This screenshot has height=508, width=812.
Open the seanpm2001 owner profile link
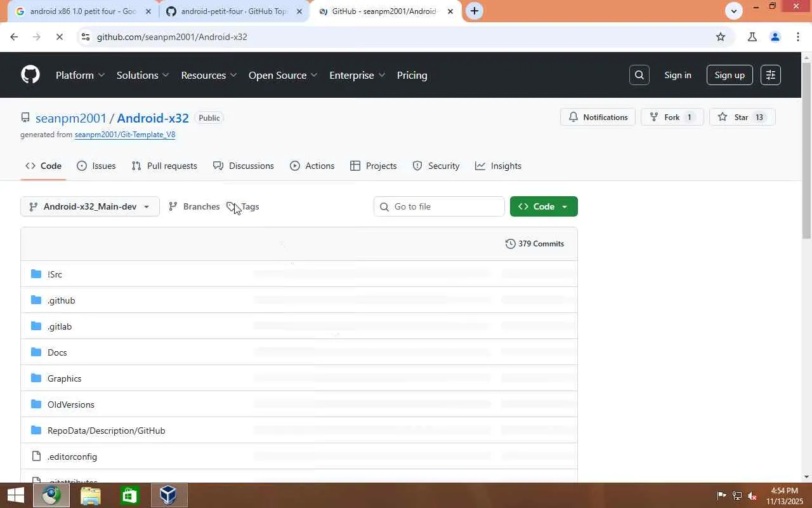tap(71, 118)
